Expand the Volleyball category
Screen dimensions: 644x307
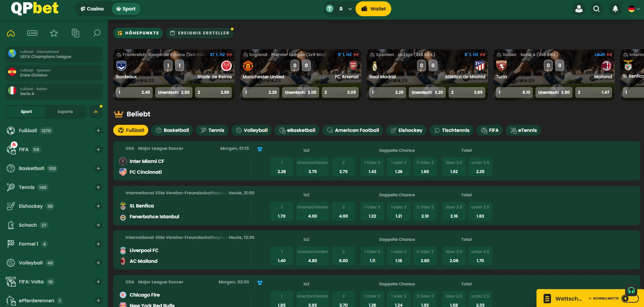[98, 263]
